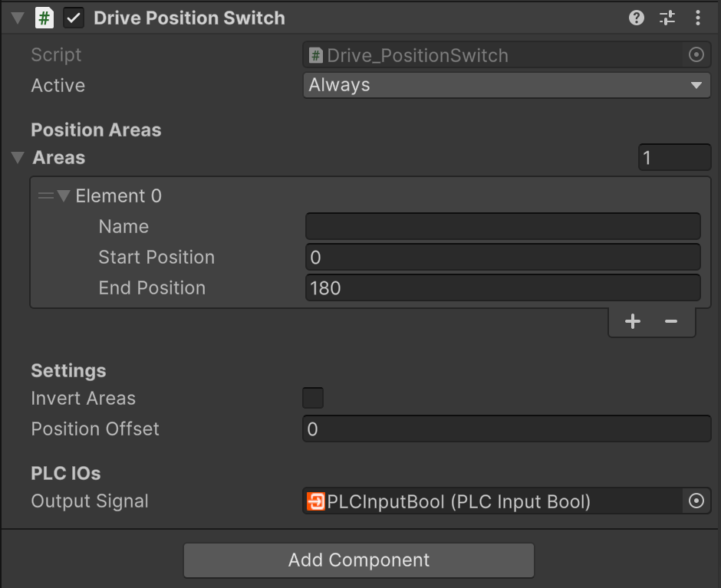Screen dimensions: 721x588
Task: Remove the area with minus button
Action: tap(671, 321)
